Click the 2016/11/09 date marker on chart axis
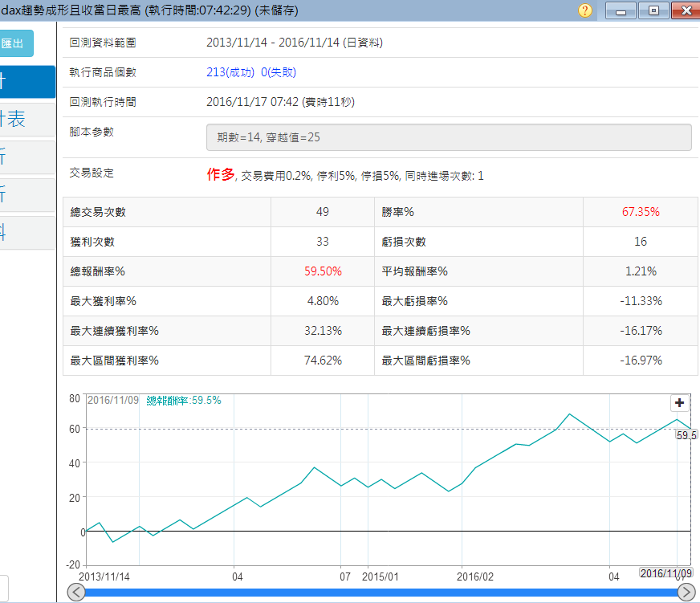This screenshot has height=603, width=700. point(665,572)
